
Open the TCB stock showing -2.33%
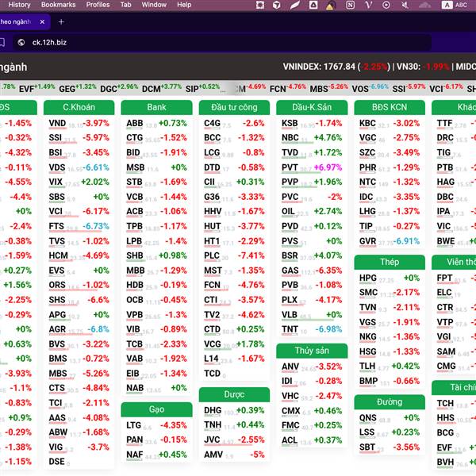156,344
